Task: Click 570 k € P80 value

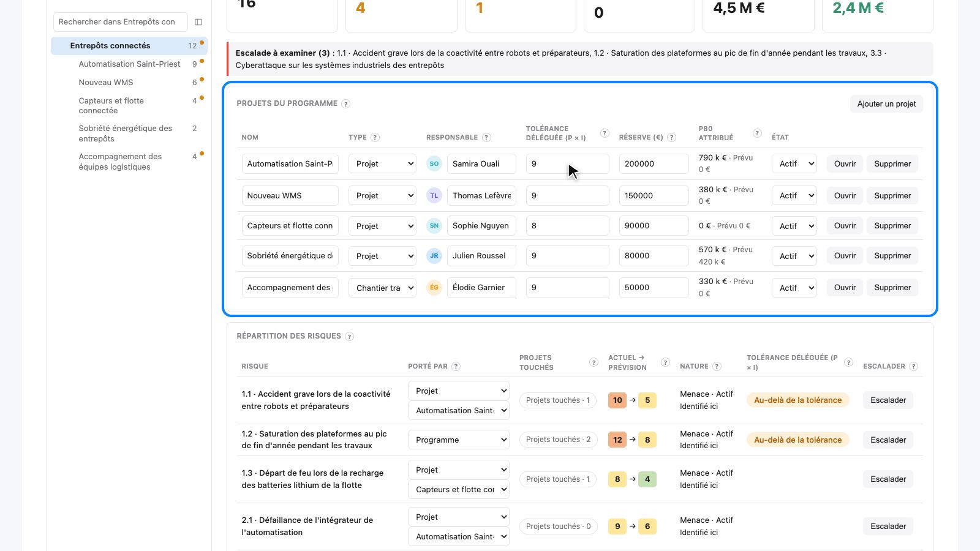Action: [712, 250]
